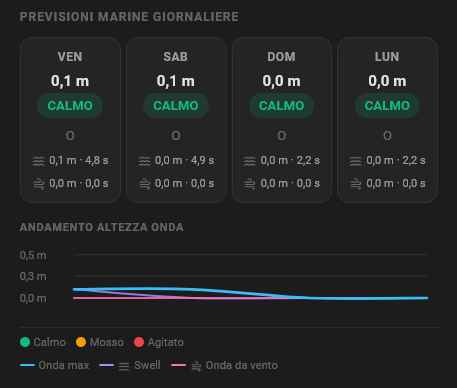
Task: Select the CALMO badge under VEN
Action: (x=70, y=105)
